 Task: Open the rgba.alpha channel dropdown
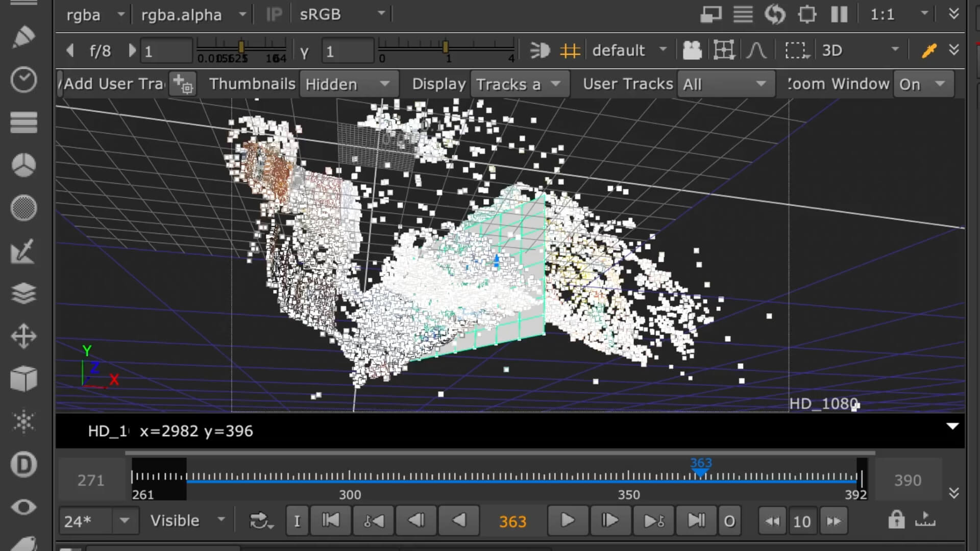pos(194,14)
